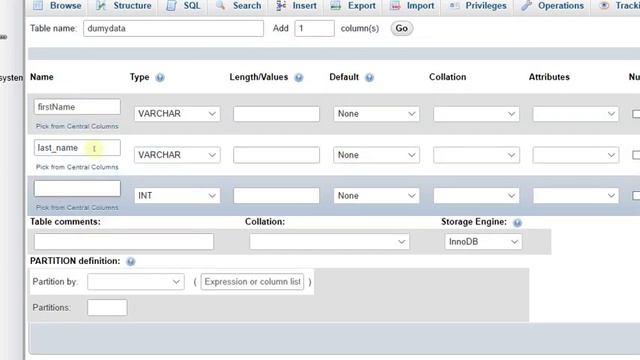Click Pick from Central Columns under empty name

click(x=77, y=207)
